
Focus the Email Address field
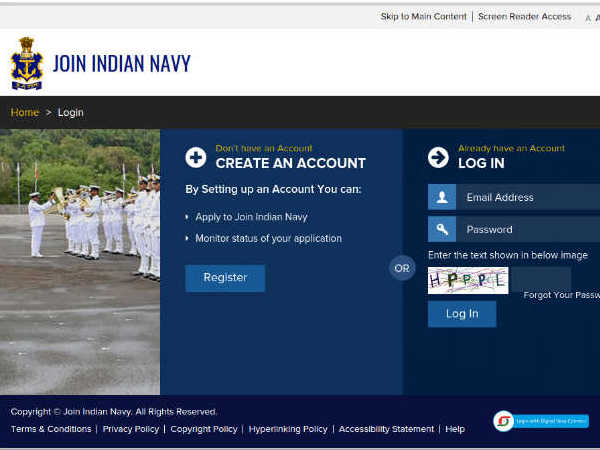tap(528, 197)
